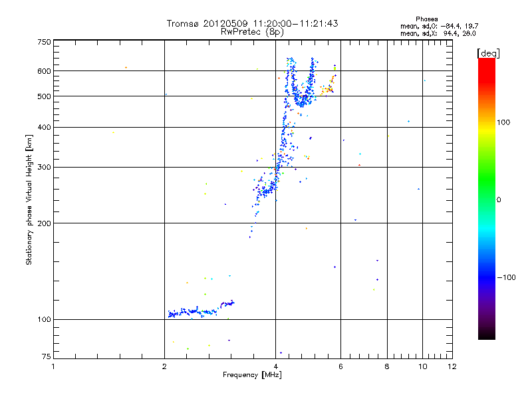
Task: Click the phase colorbar
Action: (487, 199)
